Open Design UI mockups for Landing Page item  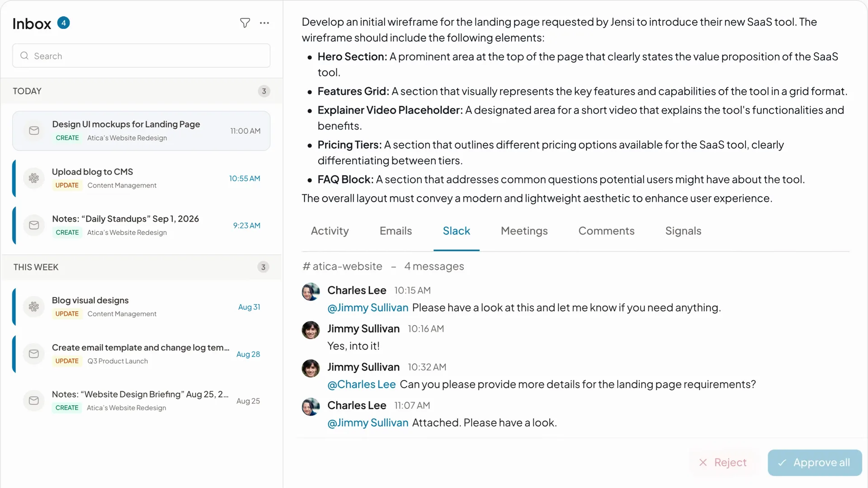pos(141,131)
